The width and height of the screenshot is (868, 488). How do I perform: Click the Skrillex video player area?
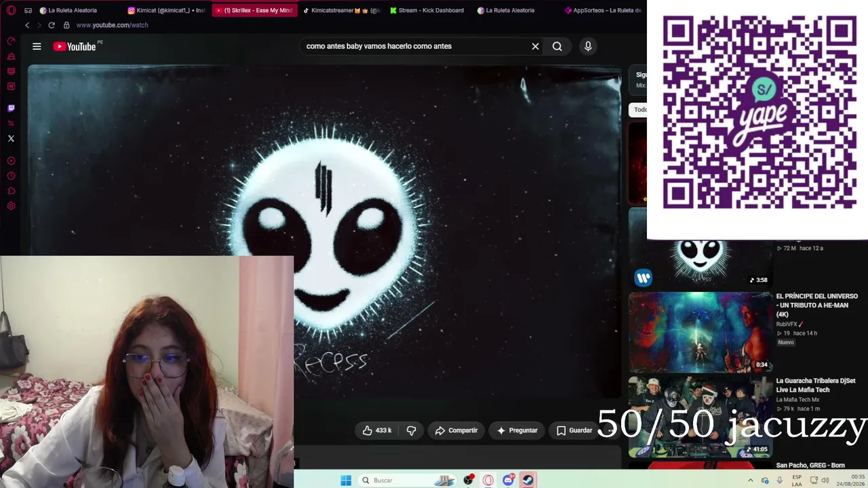tap(324, 230)
